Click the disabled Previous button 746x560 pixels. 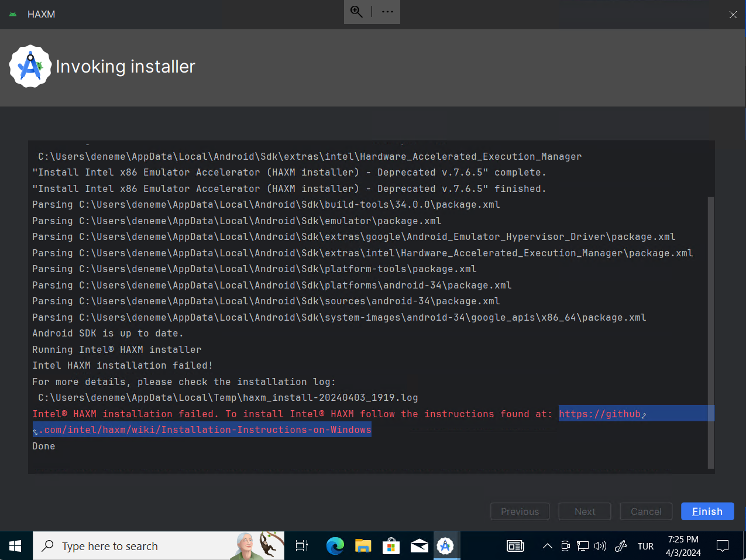[520, 511]
